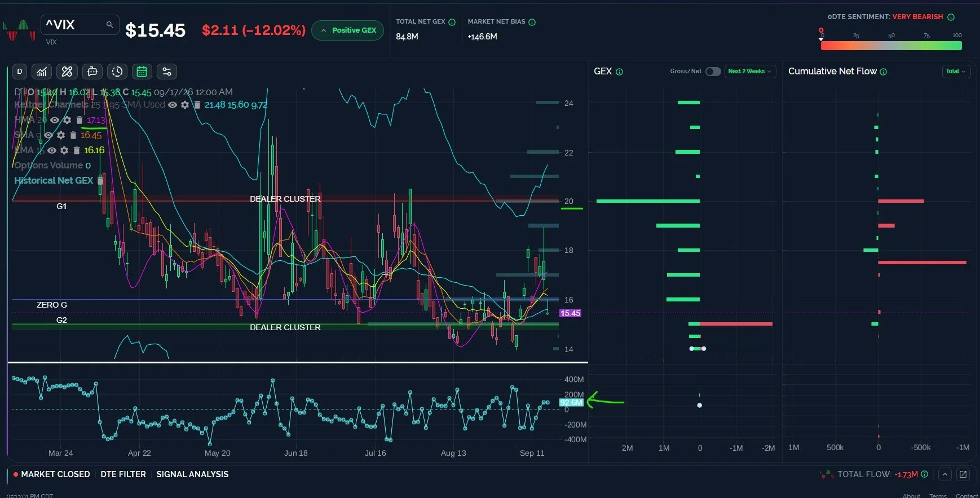Hide the SMA indicator line
The height and width of the screenshot is (498, 980).
click(x=48, y=135)
